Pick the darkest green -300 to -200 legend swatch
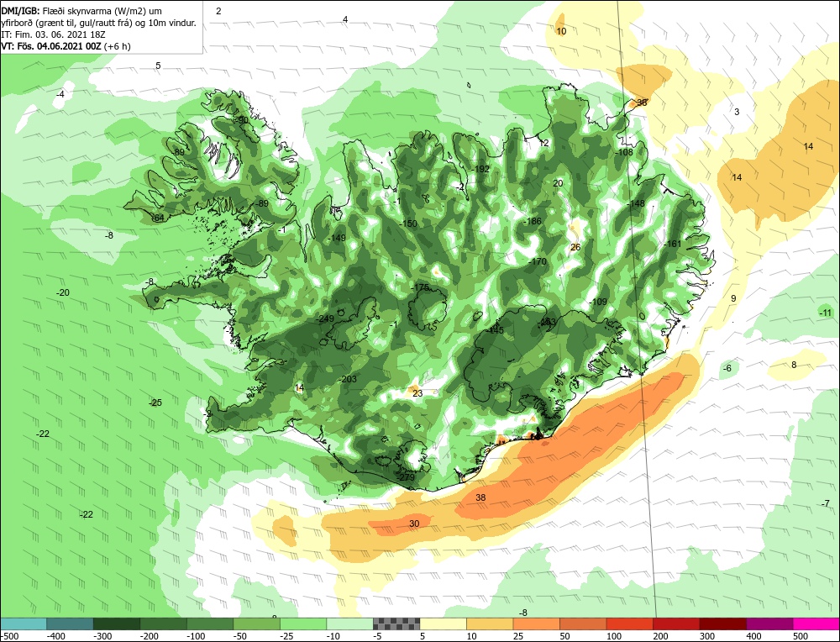The height and width of the screenshot is (642, 840). [117, 624]
